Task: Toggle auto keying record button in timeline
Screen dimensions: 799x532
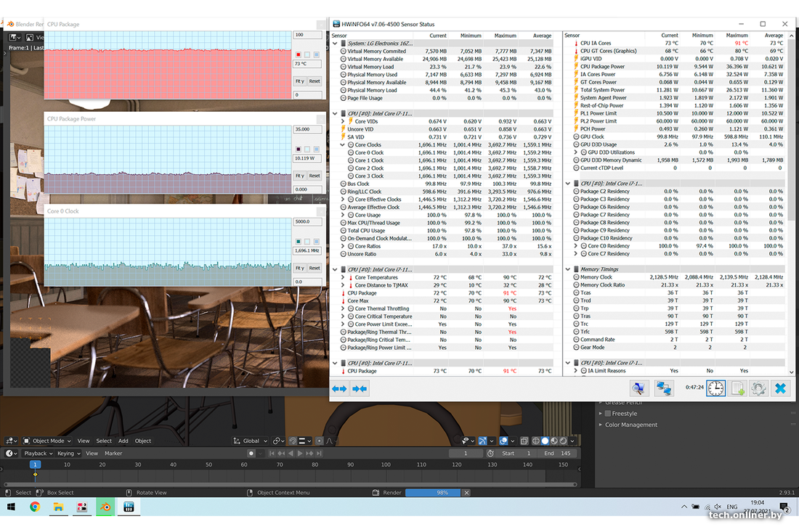Action: click(x=251, y=454)
